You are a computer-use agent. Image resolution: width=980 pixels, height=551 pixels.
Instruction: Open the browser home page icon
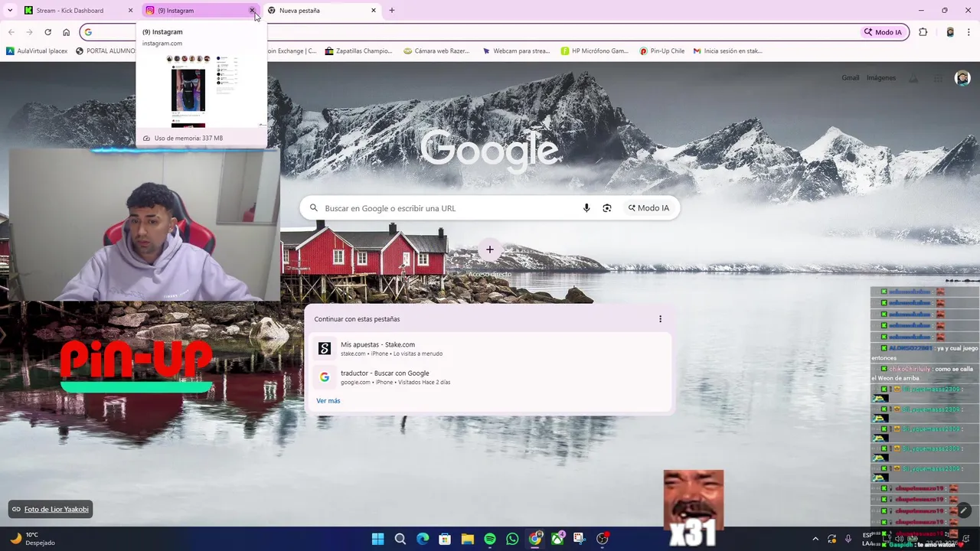pos(67,32)
